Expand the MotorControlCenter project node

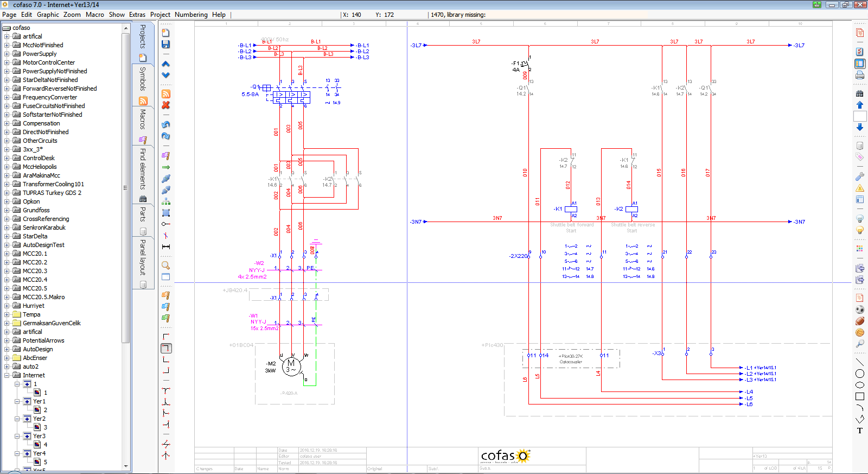[7, 62]
